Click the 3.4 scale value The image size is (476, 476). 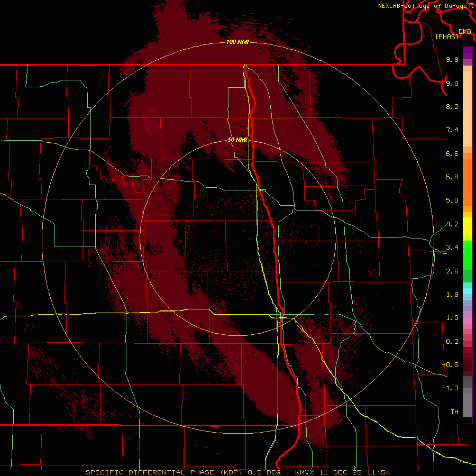[452, 248]
